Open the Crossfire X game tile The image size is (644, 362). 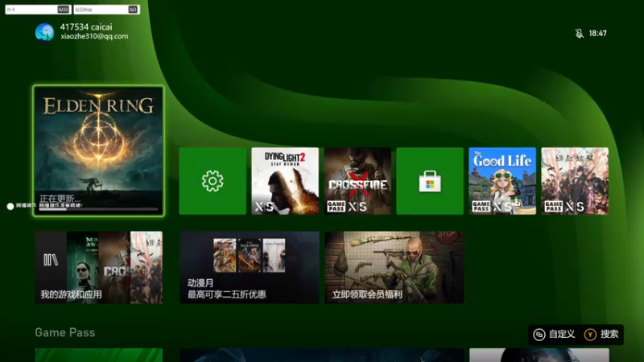(x=357, y=181)
